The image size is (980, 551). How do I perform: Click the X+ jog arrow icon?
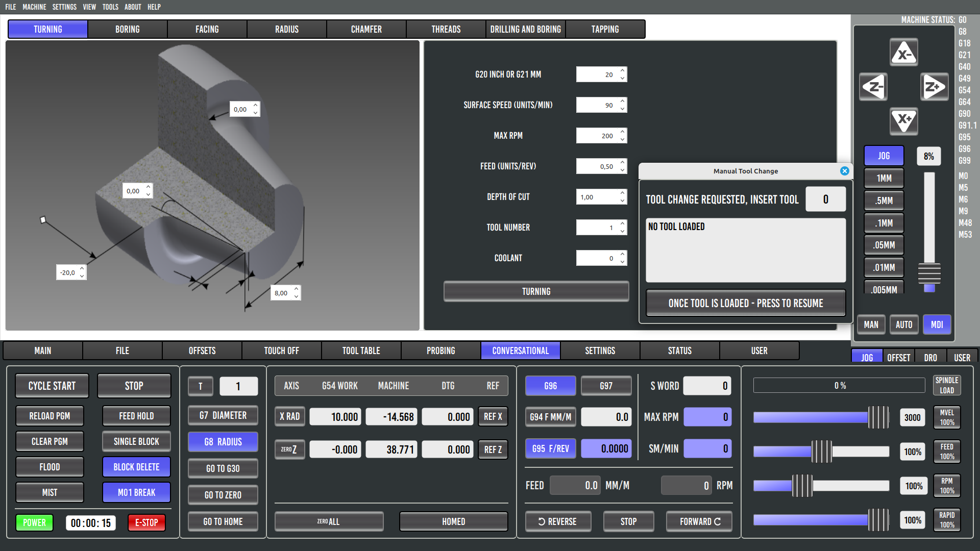[903, 121]
